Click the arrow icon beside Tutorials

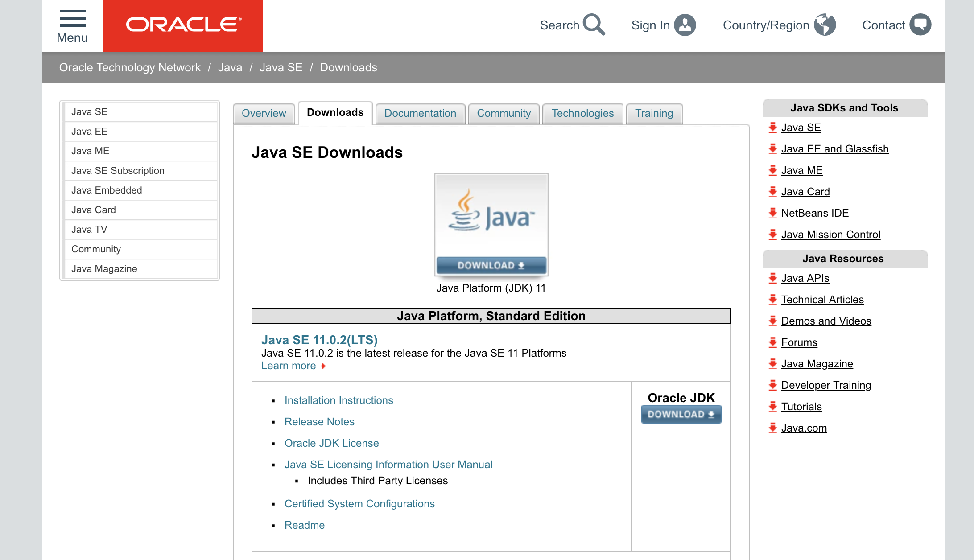coord(773,407)
